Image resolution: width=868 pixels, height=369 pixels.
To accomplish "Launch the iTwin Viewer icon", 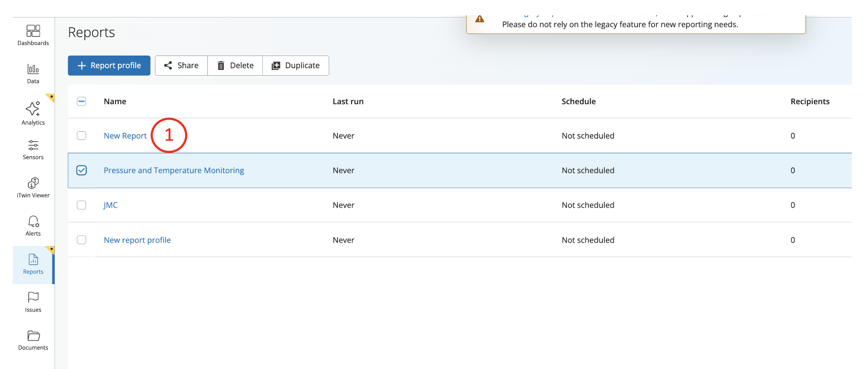I will pyautogui.click(x=33, y=183).
